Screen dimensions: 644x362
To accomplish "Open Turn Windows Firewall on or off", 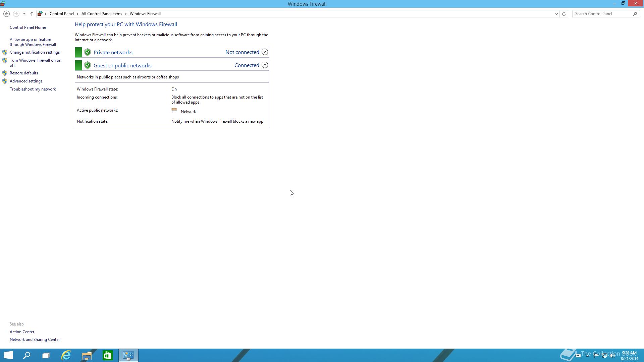I will tap(35, 63).
